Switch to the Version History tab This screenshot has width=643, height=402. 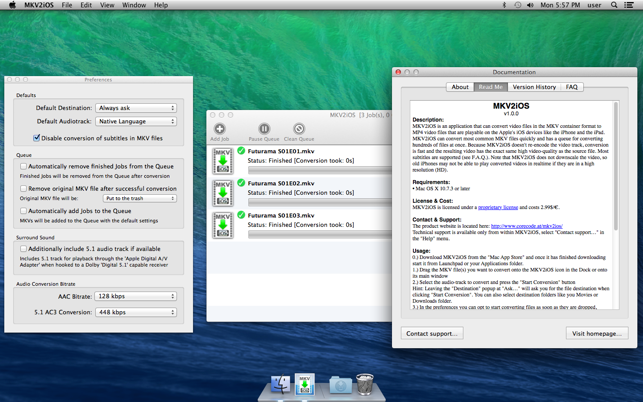(534, 87)
